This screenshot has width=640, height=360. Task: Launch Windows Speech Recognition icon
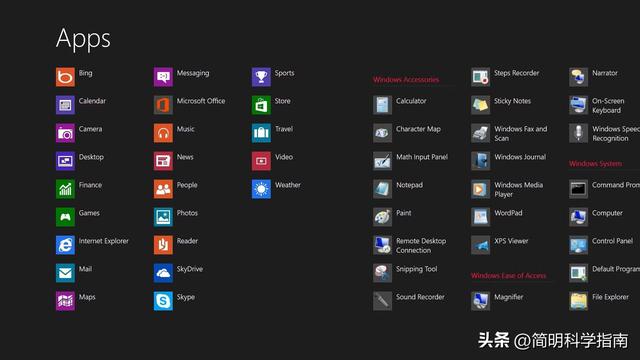578,133
